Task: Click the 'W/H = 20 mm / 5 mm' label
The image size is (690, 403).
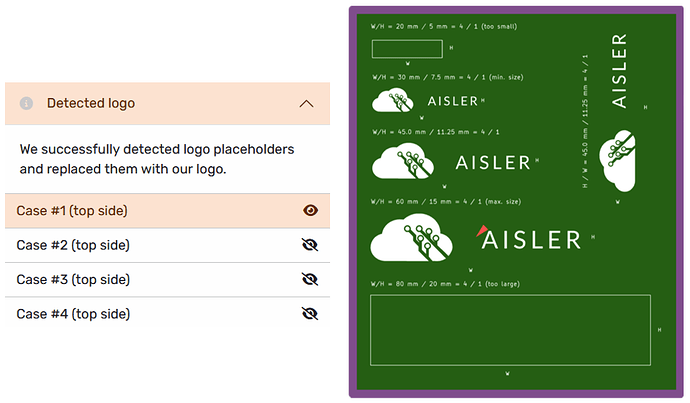Action: tap(444, 26)
